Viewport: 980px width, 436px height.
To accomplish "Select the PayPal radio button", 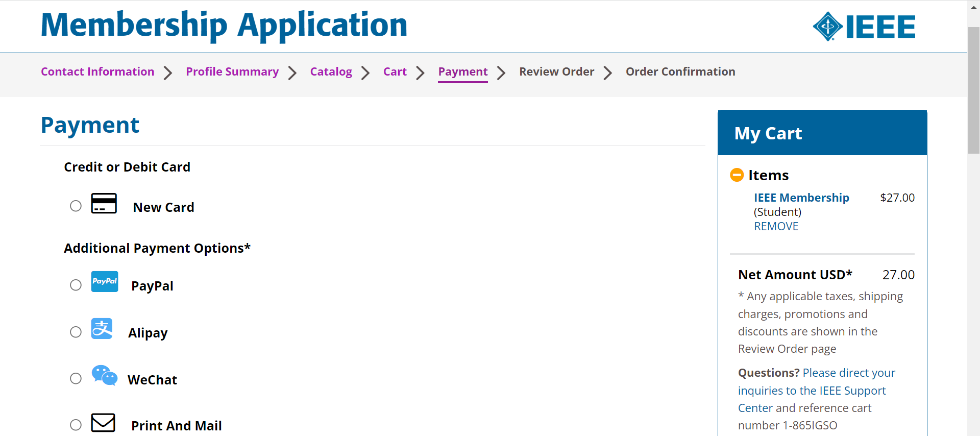I will click(x=76, y=285).
